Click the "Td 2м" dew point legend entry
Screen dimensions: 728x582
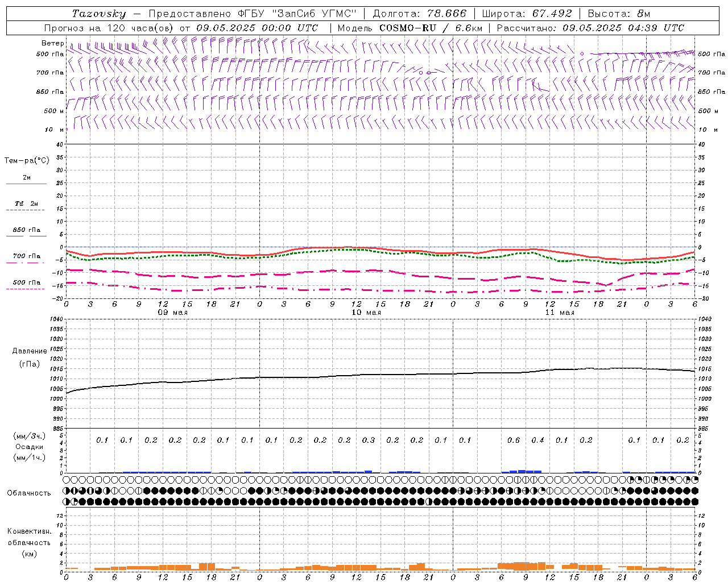(x=26, y=203)
